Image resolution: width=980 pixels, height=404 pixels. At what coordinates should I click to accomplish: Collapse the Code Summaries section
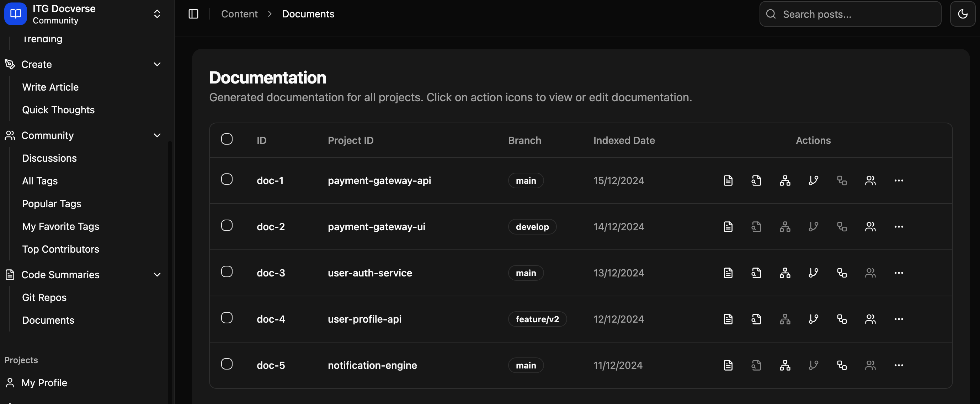click(x=157, y=274)
